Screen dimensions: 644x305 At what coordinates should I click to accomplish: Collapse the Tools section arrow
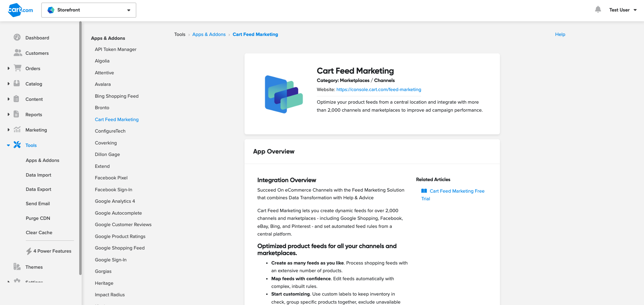8,145
